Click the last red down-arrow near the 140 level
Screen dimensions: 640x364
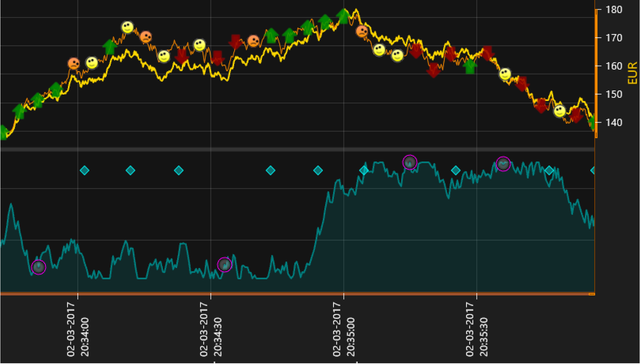(x=576, y=115)
